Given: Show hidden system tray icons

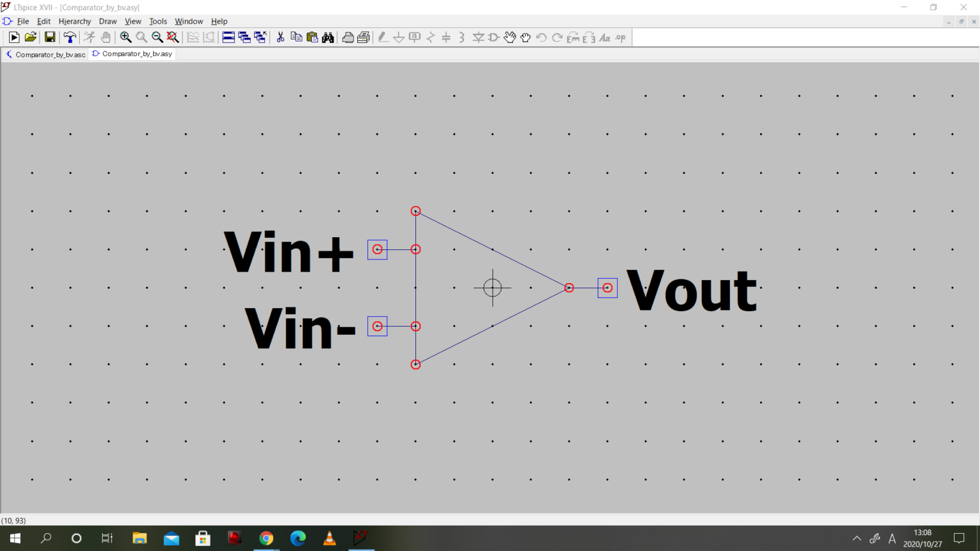Looking at the screenshot, I should pyautogui.click(x=857, y=538).
